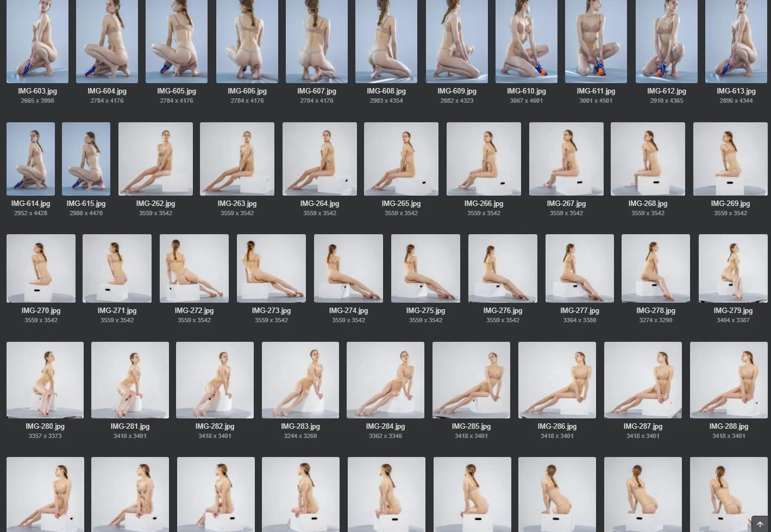Screen dimensions: 771x532
Task: Click the 3274 x 3290 dimensions text
Action: pos(656,320)
